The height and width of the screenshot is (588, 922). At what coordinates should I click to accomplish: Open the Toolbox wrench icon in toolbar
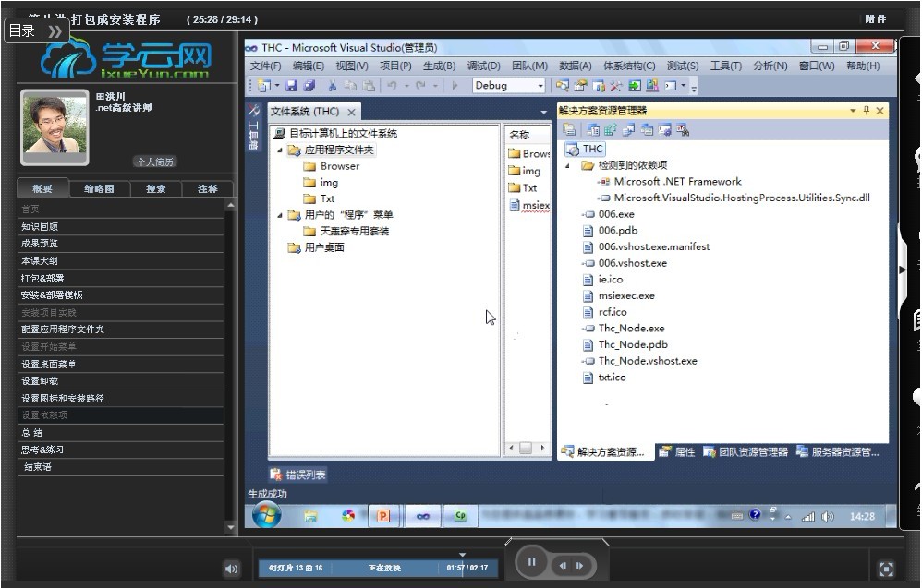(616, 86)
